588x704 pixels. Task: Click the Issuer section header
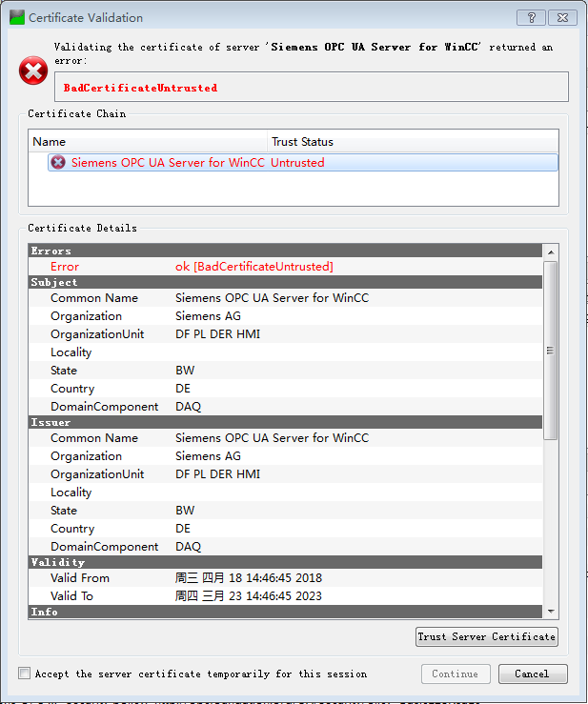point(284,422)
